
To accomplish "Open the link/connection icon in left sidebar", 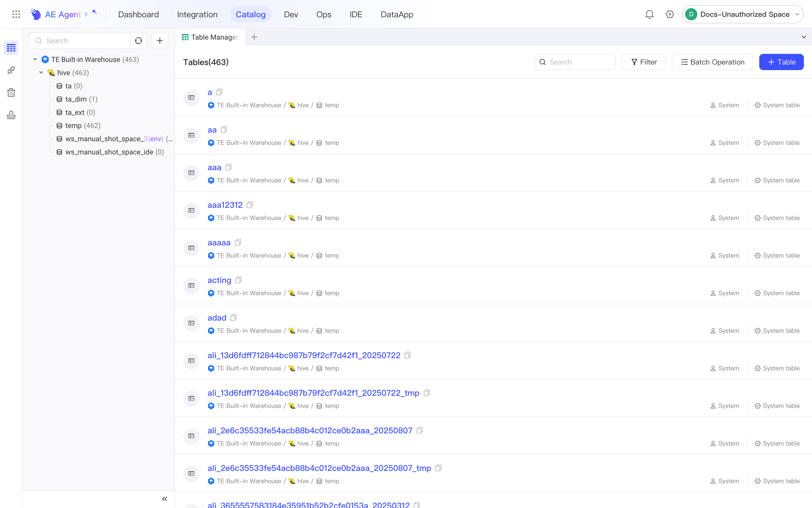I will (11, 70).
